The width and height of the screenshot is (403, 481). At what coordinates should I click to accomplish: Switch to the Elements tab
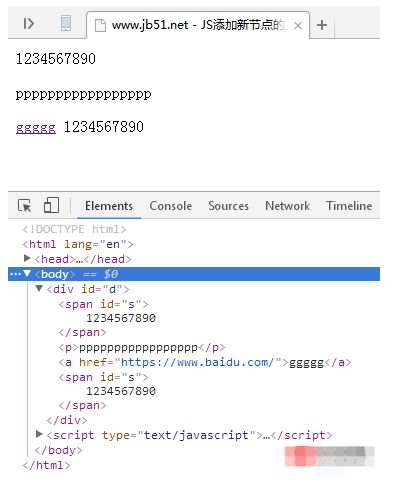pyautogui.click(x=109, y=206)
